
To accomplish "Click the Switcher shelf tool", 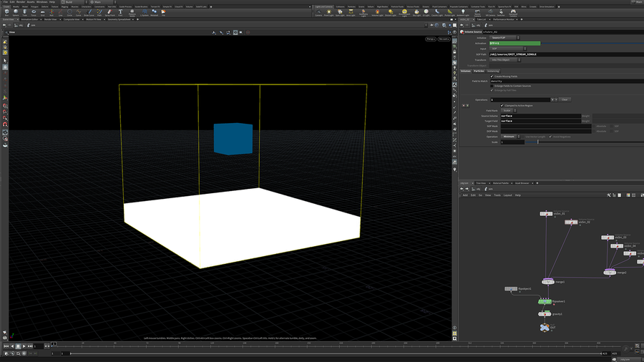I will point(501,13).
